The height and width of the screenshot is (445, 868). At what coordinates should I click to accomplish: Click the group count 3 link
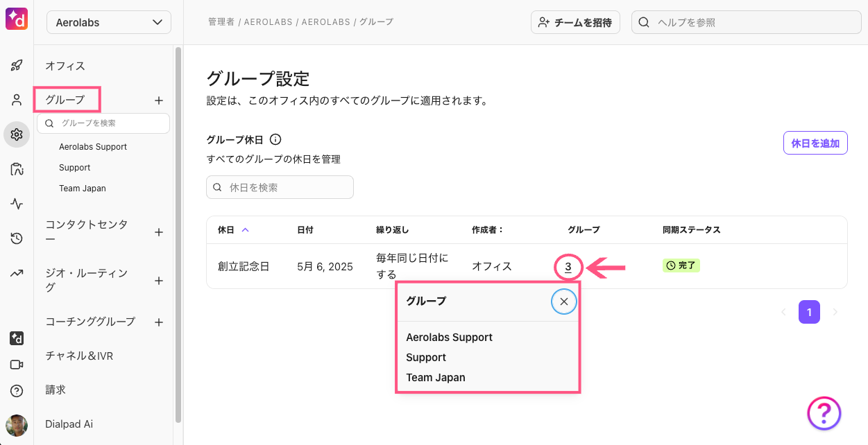[x=568, y=266]
